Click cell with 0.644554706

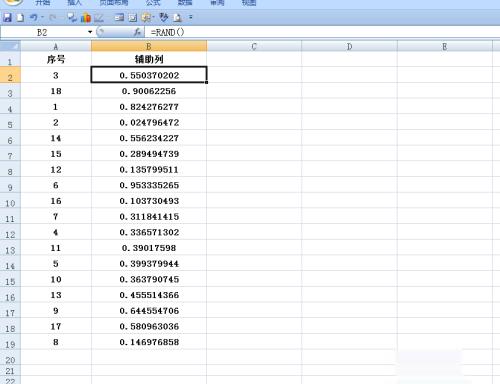[149, 311]
